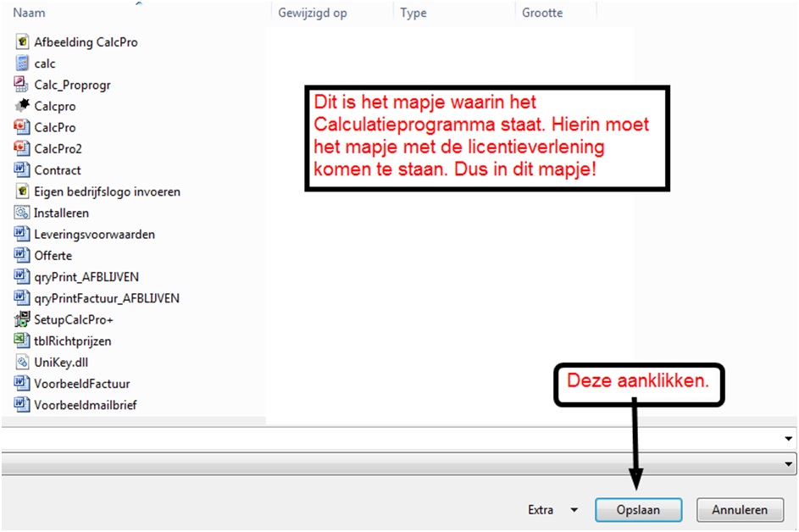Select the calc calculator file icon
Screen dimensions: 799x532
(x=22, y=63)
